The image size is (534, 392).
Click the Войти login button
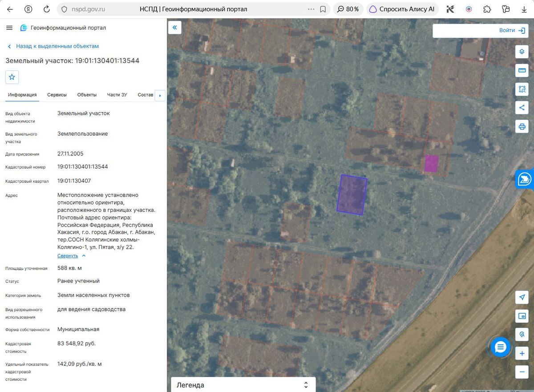(512, 30)
